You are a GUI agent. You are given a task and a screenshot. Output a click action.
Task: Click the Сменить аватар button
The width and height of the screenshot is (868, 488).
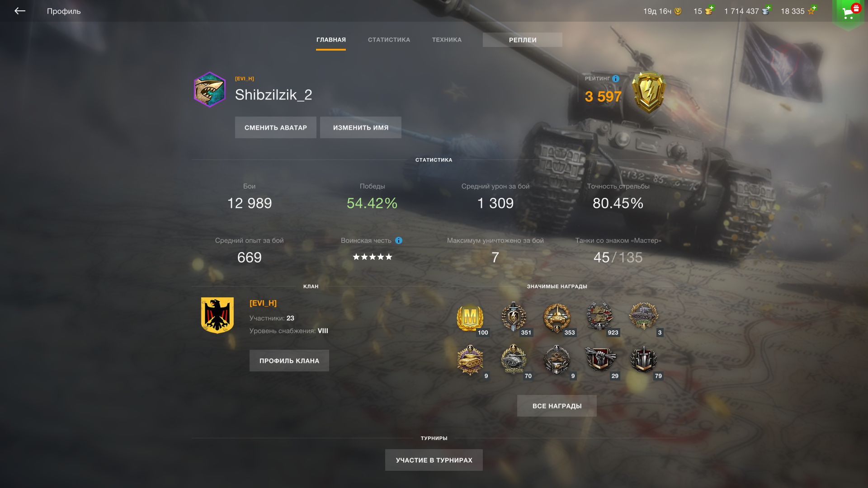276,127
